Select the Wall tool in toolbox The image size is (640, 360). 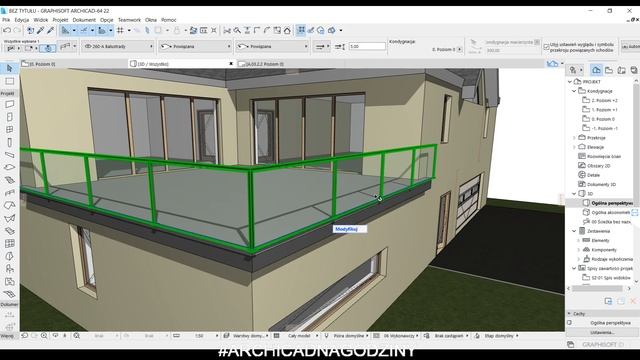9,104
